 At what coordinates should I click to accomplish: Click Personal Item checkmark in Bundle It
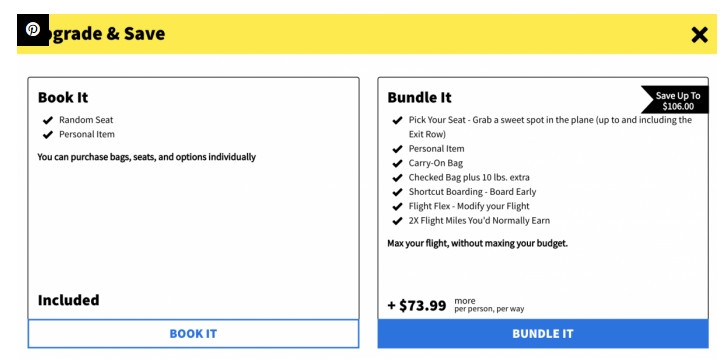(x=397, y=149)
